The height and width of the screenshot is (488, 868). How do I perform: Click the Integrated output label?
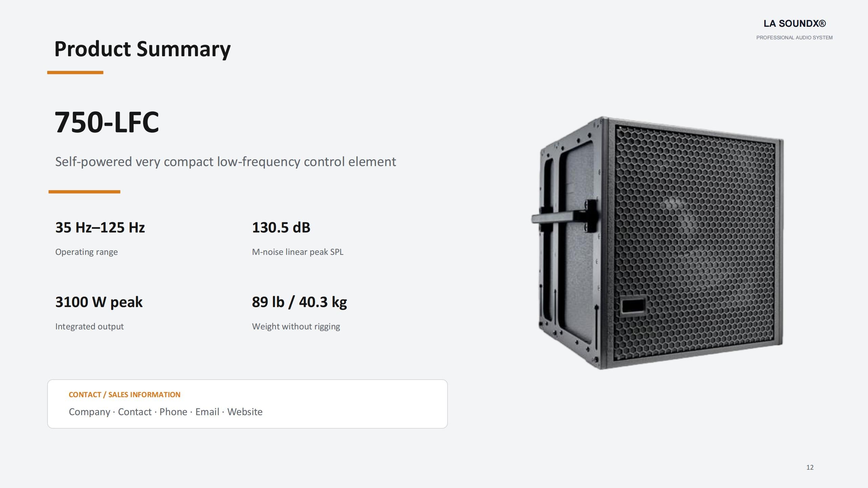[90, 327]
